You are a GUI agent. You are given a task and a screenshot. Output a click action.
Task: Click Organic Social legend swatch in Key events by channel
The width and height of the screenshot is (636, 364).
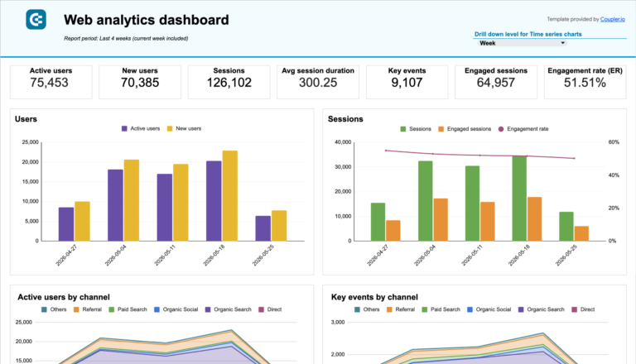click(x=470, y=309)
